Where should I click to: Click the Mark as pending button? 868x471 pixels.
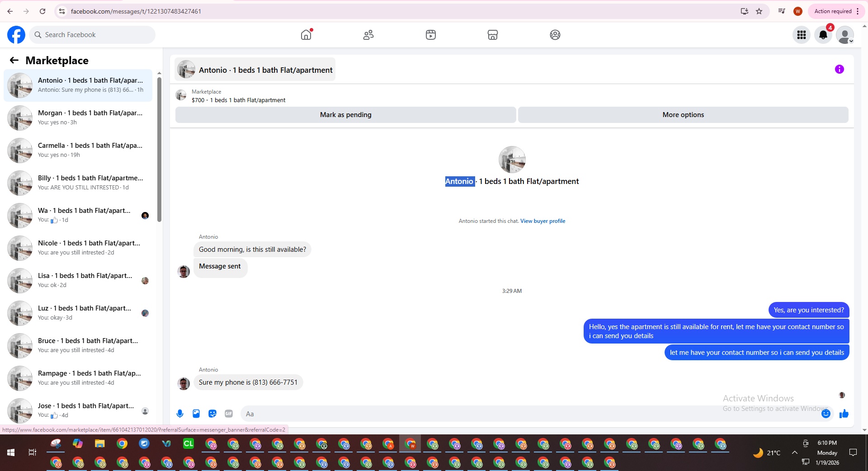pos(345,115)
